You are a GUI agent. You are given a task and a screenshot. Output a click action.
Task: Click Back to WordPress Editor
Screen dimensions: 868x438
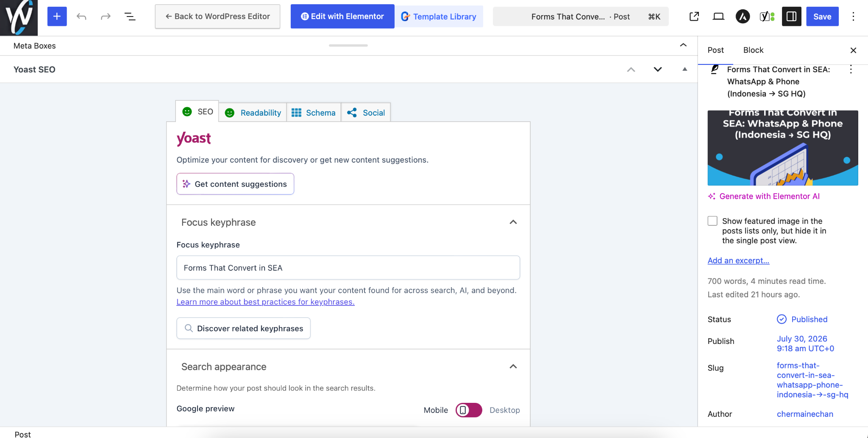pyautogui.click(x=217, y=17)
